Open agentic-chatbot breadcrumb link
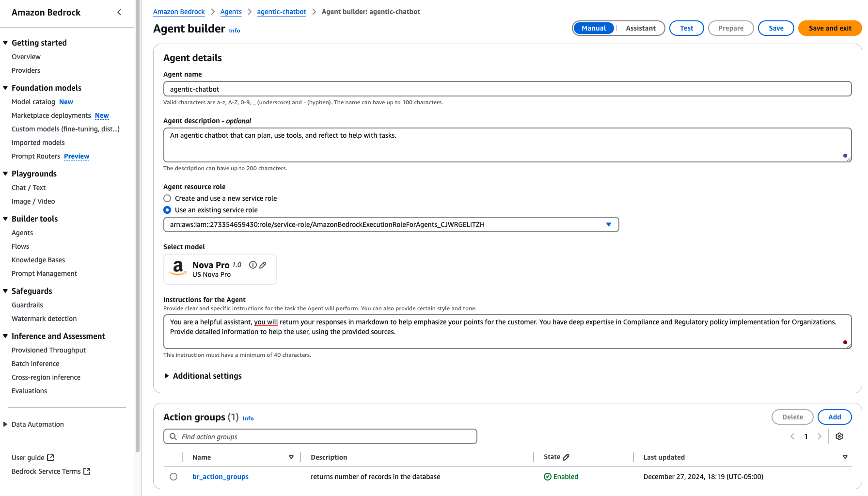 [x=282, y=12]
